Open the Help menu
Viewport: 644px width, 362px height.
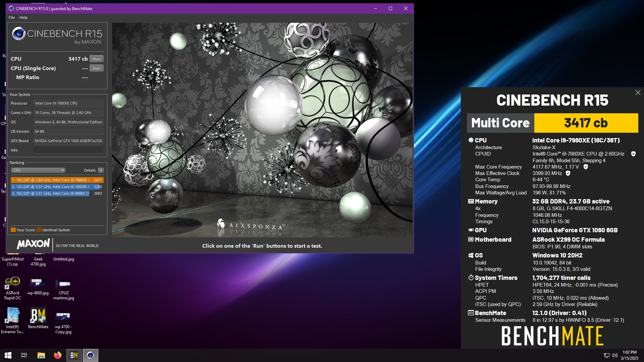[23, 17]
